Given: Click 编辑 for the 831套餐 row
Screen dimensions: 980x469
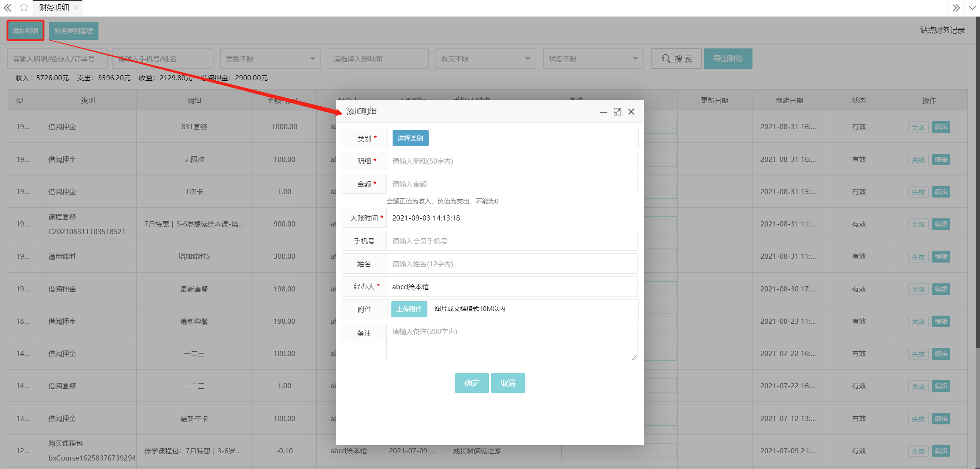Looking at the screenshot, I should point(941,127).
